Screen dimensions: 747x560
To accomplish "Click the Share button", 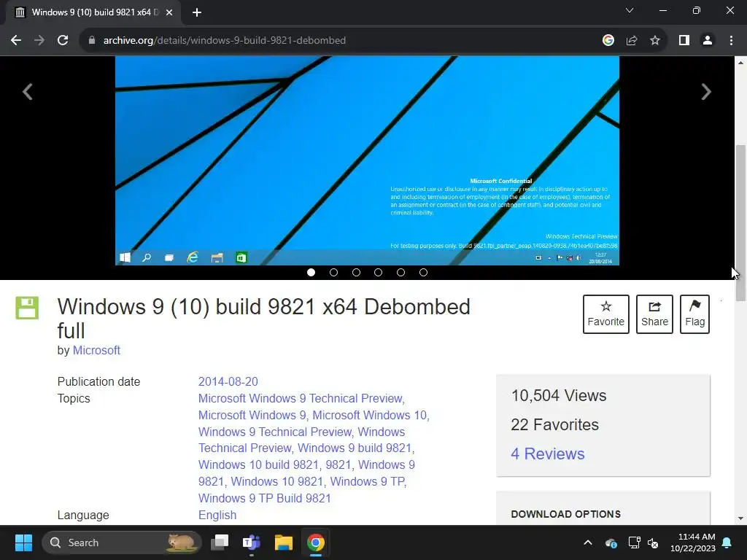I will [x=654, y=314].
